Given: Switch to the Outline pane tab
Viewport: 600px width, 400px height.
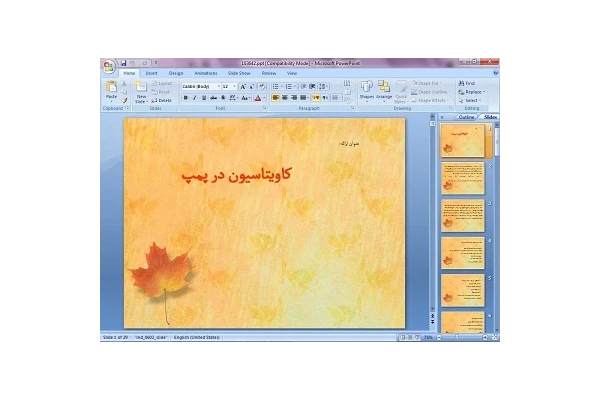Looking at the screenshot, I should pyautogui.click(x=466, y=117).
